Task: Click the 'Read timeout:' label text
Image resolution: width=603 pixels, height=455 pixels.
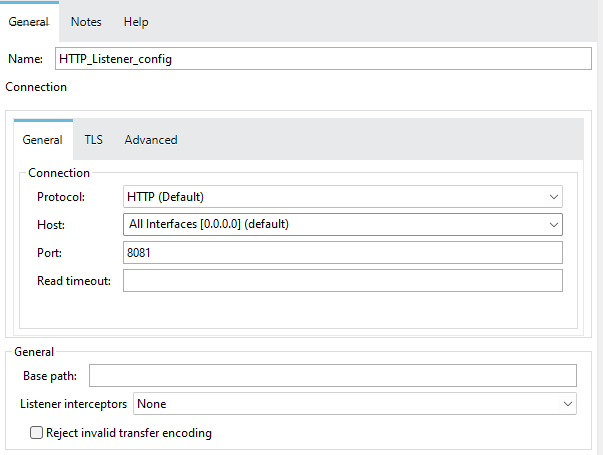Action: tap(73, 281)
